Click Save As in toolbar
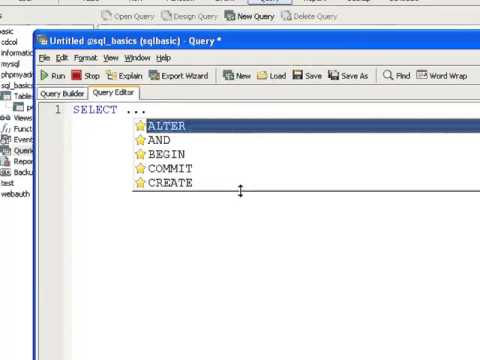480x360 pixels. point(348,76)
